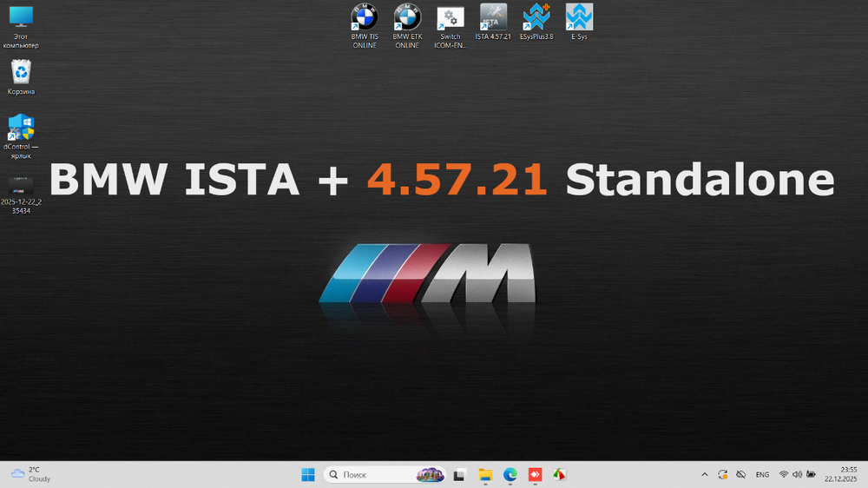Select the 2025-12-22 screenshot file
Viewport: 868px width, 488px height.
point(21,185)
